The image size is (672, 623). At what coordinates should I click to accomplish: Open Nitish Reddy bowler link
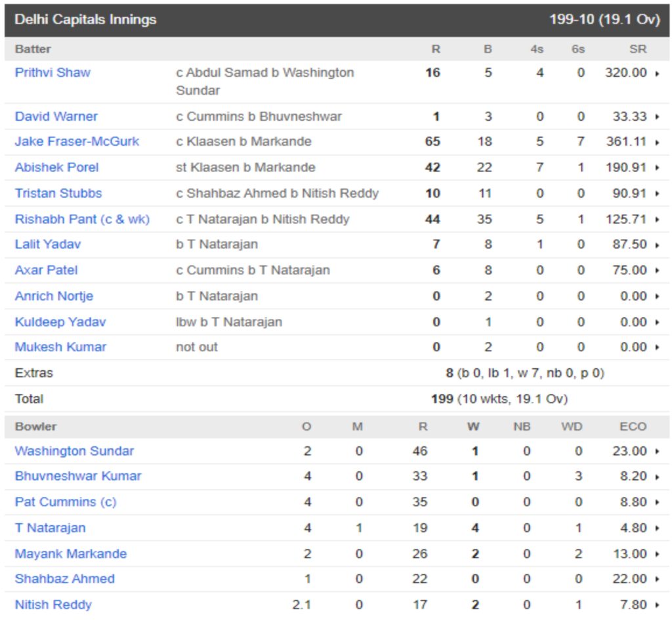pos(53,605)
